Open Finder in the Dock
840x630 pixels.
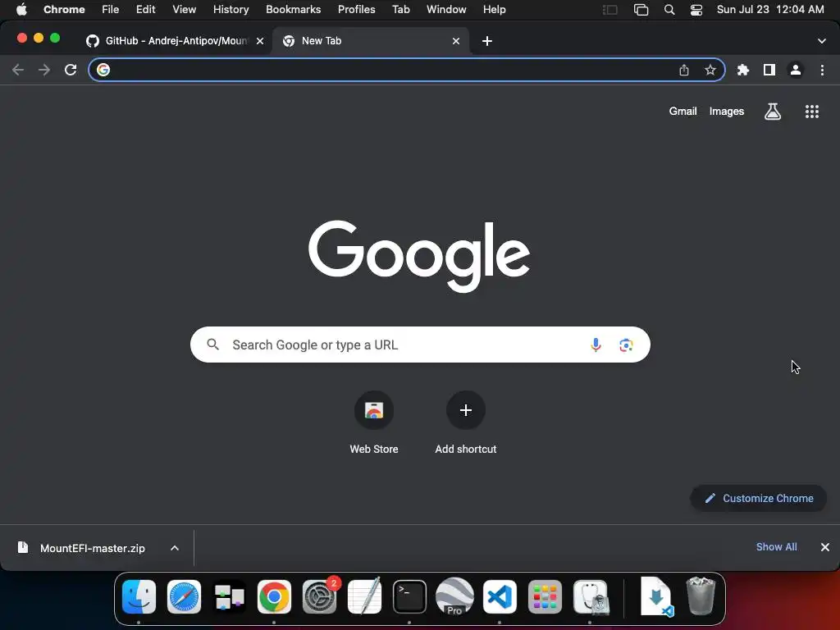[x=139, y=597]
